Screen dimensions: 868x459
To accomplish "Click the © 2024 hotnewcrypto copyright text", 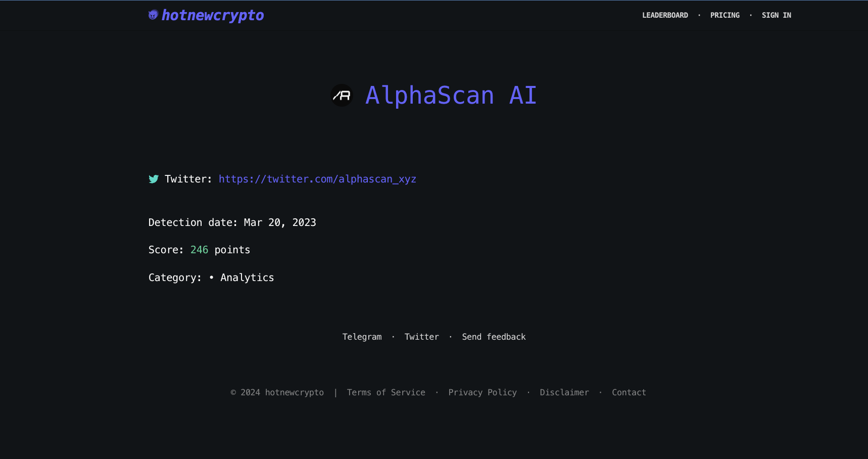I will 277,392.
